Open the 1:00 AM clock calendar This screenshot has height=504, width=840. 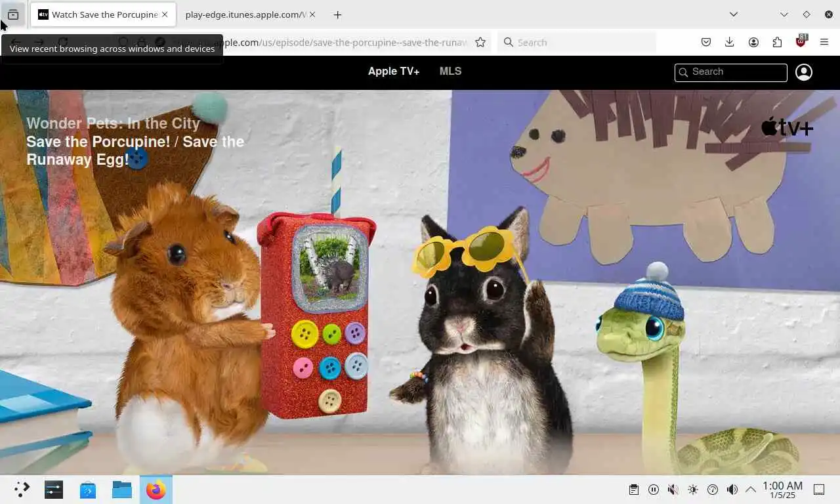click(782, 490)
